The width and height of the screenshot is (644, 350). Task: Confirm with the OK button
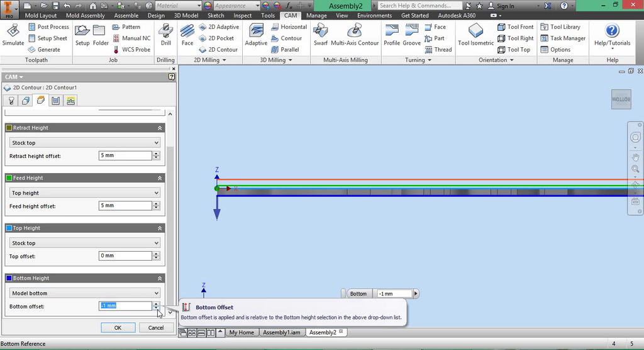tap(118, 328)
